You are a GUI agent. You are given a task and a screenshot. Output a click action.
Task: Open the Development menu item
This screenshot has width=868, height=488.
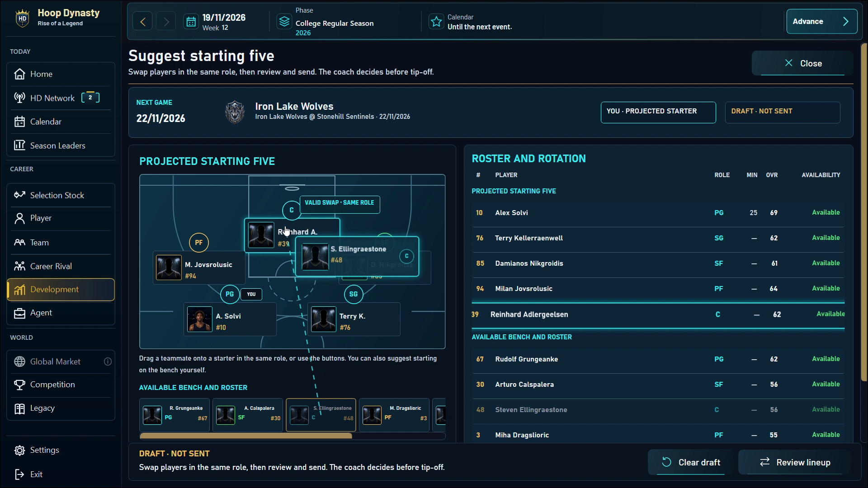coord(61,290)
